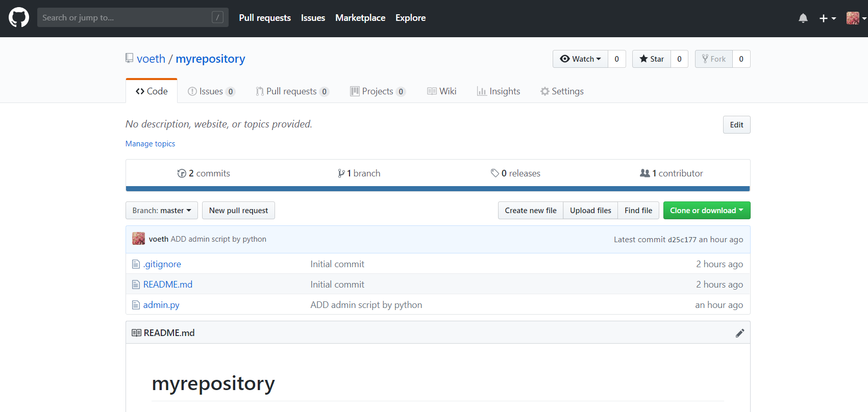
Task: Open the 0 releases link
Action: pyautogui.click(x=515, y=173)
